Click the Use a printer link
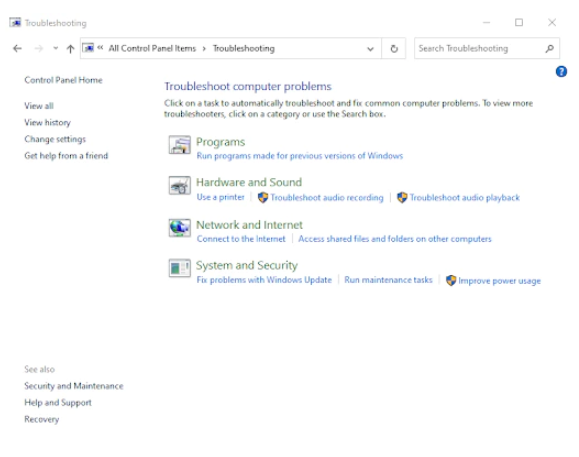Image resolution: width=579 pixels, height=457 pixels. tap(220, 197)
